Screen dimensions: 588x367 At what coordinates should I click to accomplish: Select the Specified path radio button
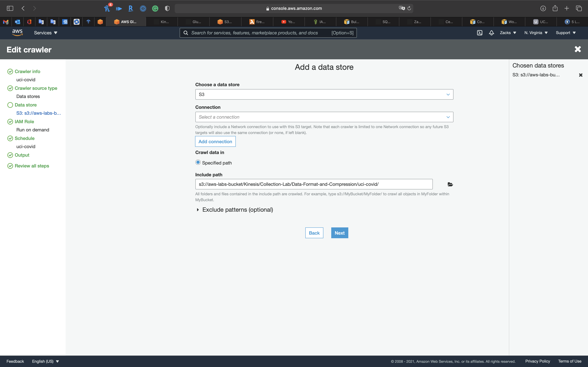(x=198, y=162)
